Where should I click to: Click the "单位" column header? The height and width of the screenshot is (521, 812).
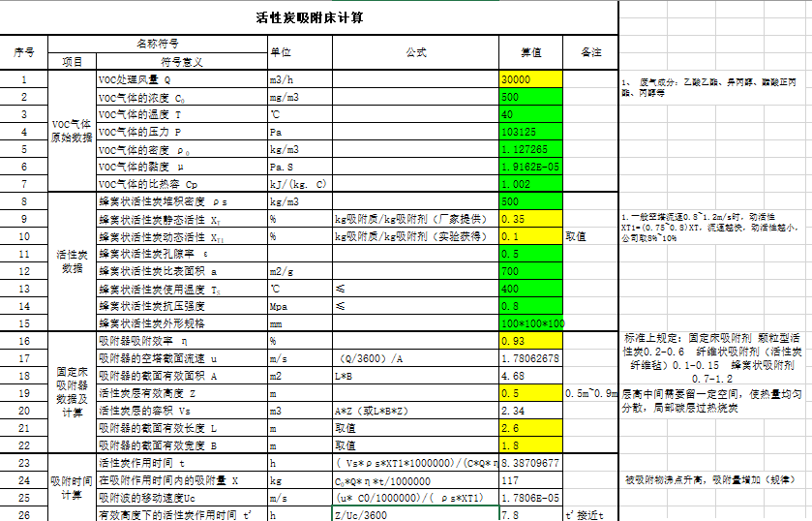coord(300,52)
